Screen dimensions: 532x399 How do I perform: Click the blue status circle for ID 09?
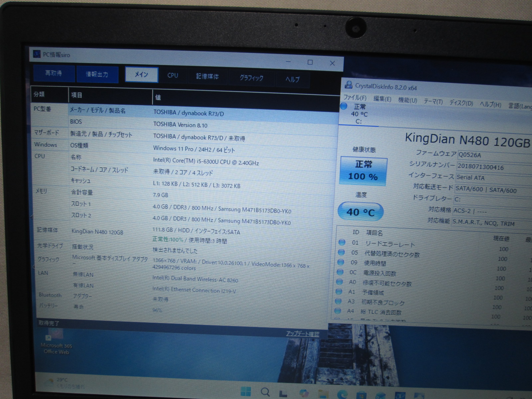[x=340, y=262]
